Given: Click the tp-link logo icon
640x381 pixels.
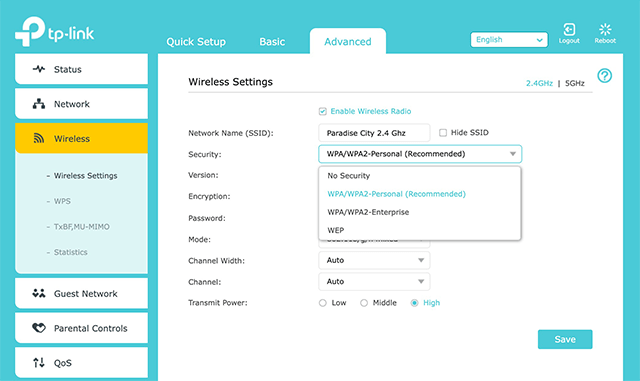Looking at the screenshot, I should [30, 31].
